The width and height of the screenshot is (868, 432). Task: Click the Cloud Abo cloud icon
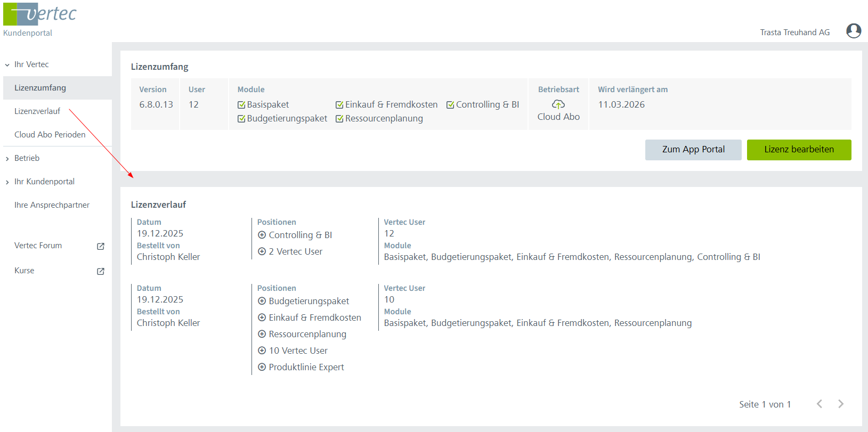pyautogui.click(x=558, y=104)
